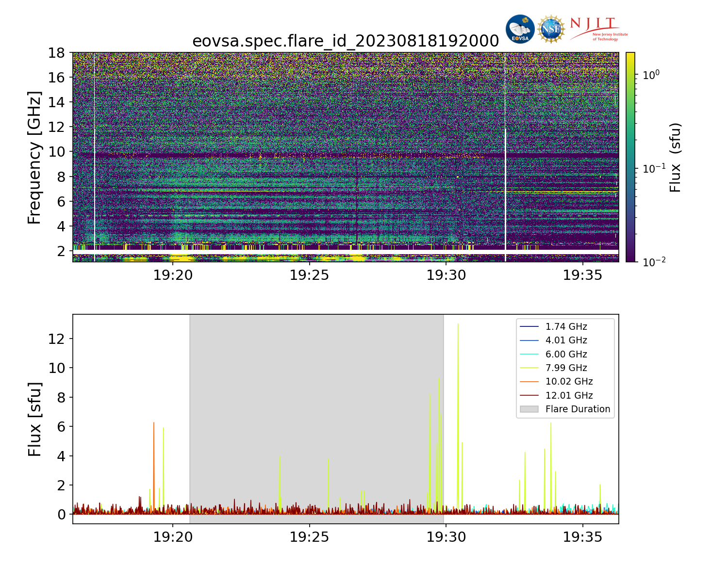
Task: Click the 12.01 GHz legend line marker
Action: pos(529,395)
